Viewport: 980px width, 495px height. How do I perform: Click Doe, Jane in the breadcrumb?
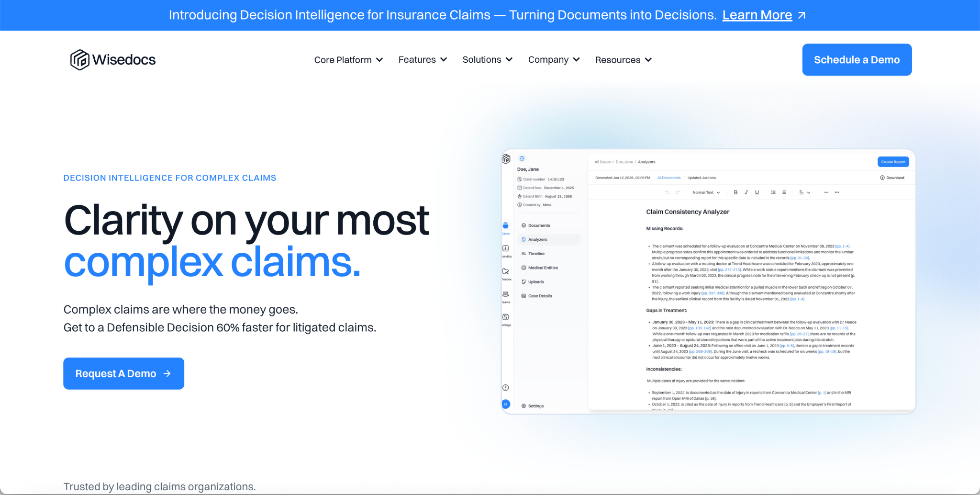(624, 162)
